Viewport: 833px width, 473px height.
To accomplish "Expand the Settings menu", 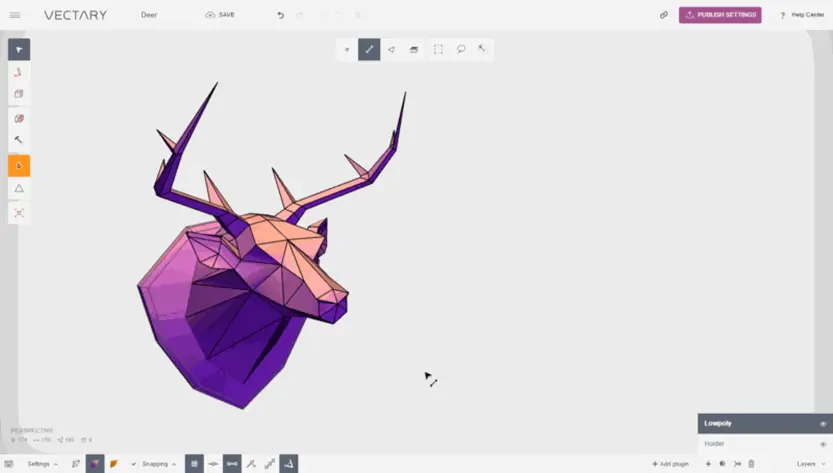I will click(42, 464).
